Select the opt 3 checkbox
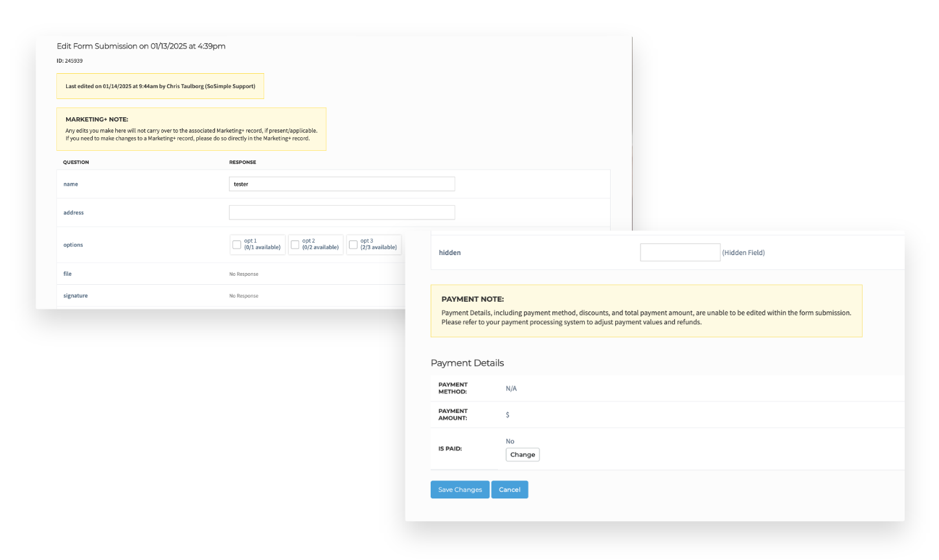 pos(353,244)
